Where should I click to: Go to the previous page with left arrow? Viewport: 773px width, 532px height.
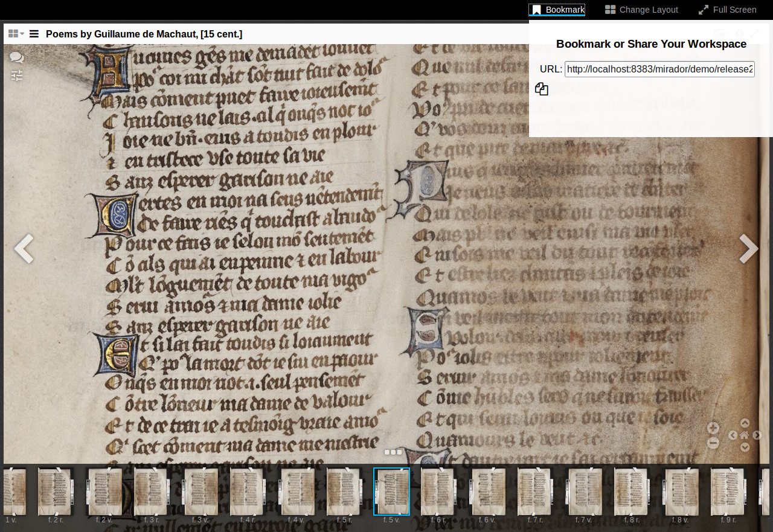click(x=24, y=249)
